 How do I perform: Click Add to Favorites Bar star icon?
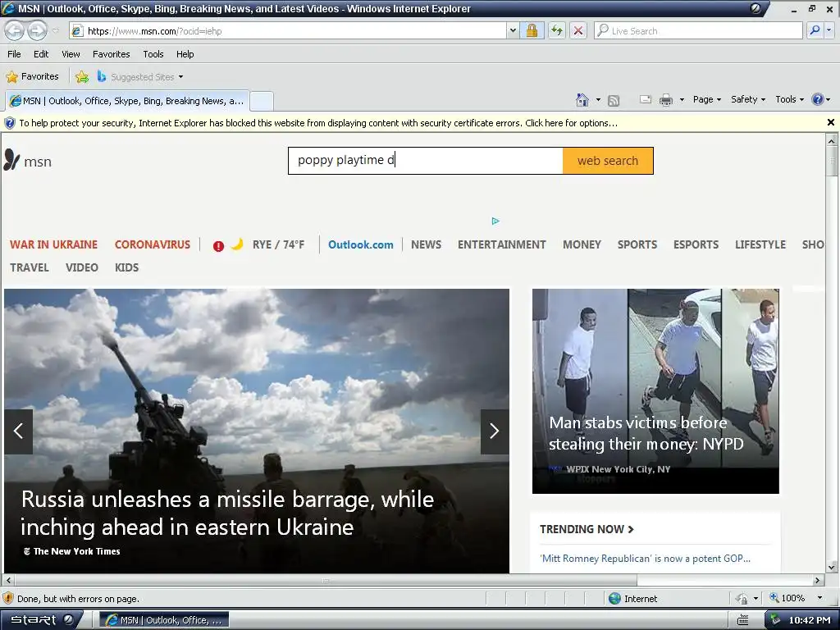[x=82, y=77]
